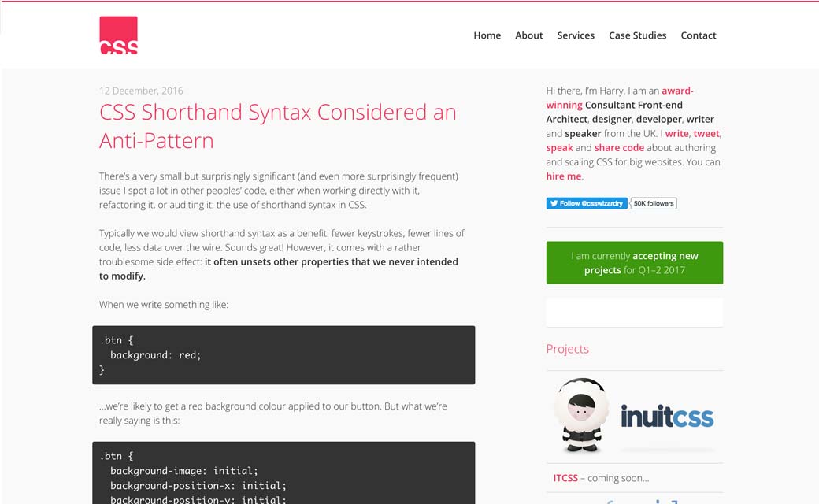Click the inuitcss Eskimo mascot image
This screenshot has height=504, width=819.
tap(581, 416)
